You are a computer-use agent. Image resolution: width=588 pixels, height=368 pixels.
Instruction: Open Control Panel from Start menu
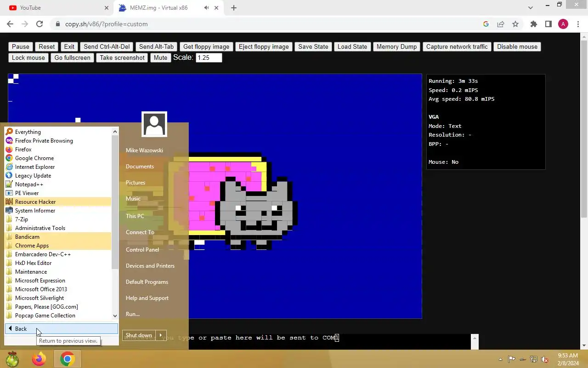click(142, 250)
